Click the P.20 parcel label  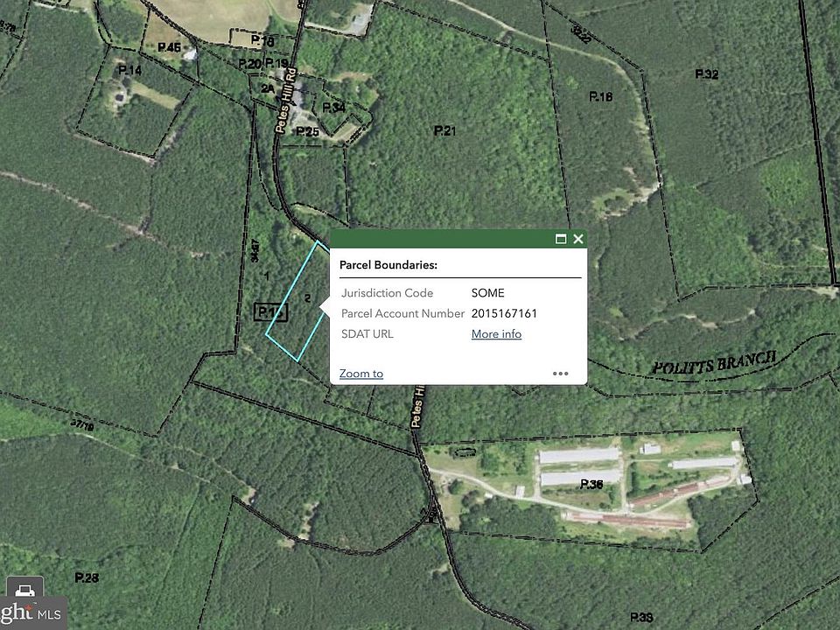[x=249, y=64]
